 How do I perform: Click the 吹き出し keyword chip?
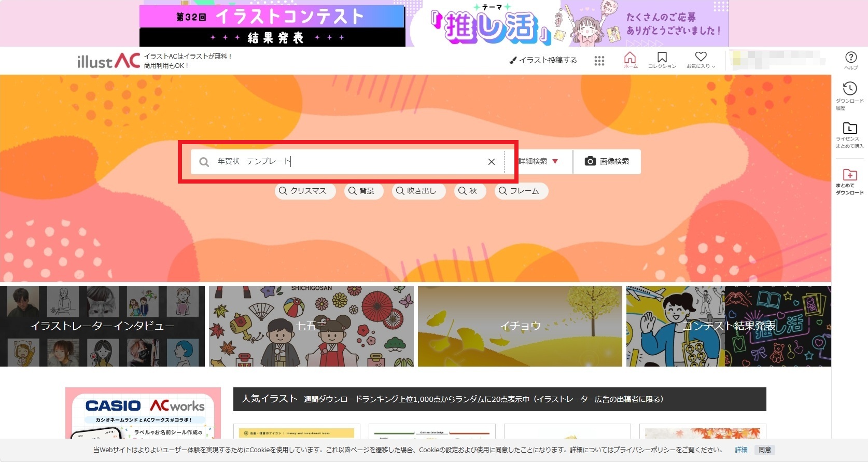tap(418, 191)
